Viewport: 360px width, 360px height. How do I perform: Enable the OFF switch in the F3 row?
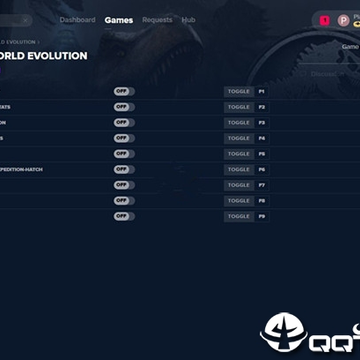click(124, 123)
